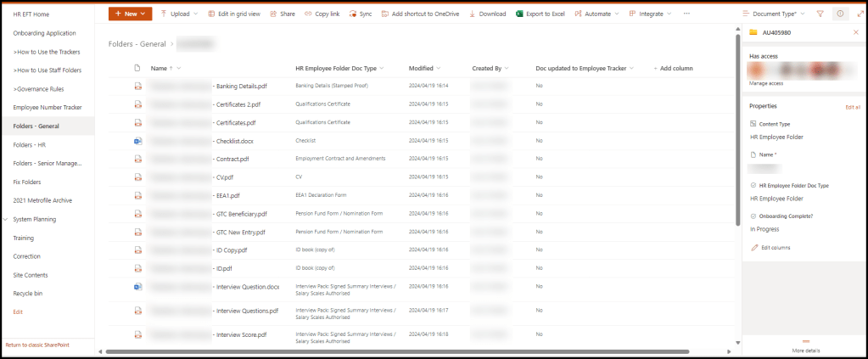868x359 pixels.
Task: Open the Document Type view switcher
Action: click(x=773, y=14)
